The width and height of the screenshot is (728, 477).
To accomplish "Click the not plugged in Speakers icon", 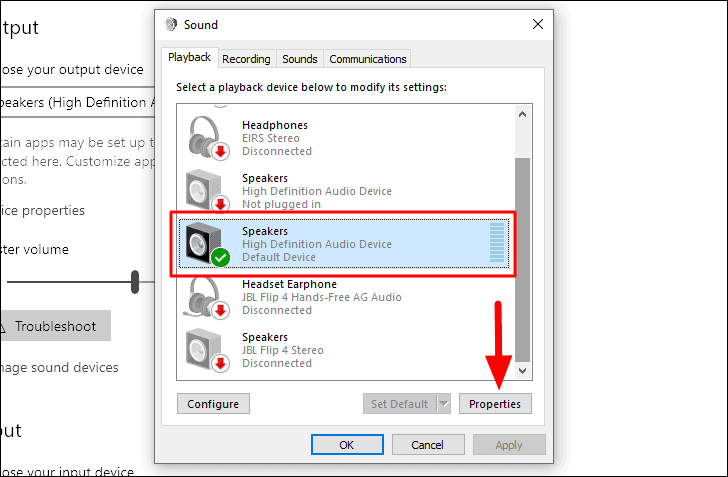I will click(208, 191).
